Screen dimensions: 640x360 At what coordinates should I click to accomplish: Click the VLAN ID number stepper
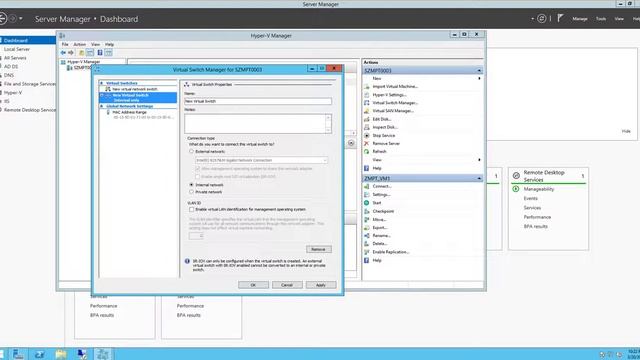click(196, 236)
